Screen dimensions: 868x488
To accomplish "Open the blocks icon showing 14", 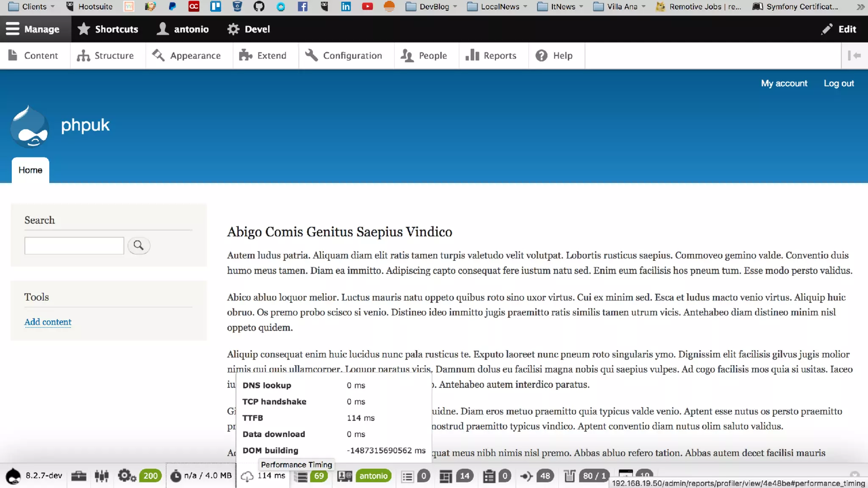I will pos(445,476).
